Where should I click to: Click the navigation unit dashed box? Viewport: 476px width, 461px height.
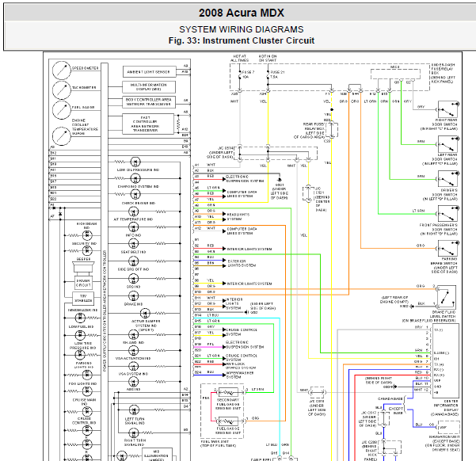click(x=449, y=427)
